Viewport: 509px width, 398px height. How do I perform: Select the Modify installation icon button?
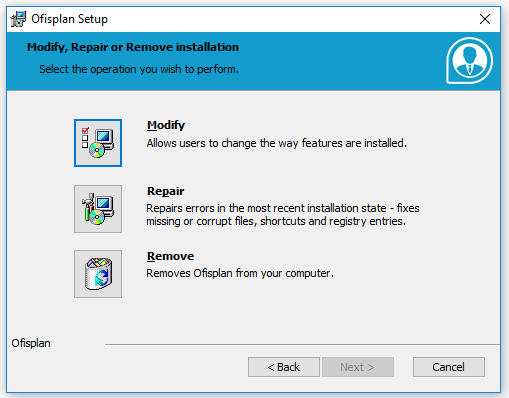click(x=98, y=143)
